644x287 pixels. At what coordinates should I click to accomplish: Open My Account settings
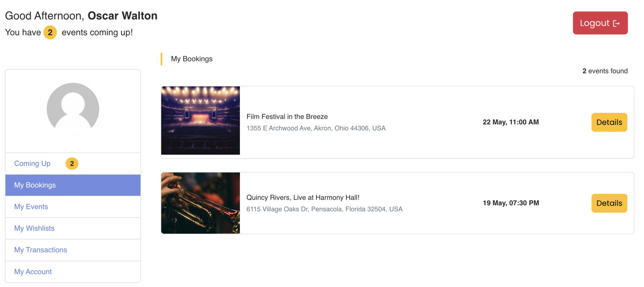(33, 271)
